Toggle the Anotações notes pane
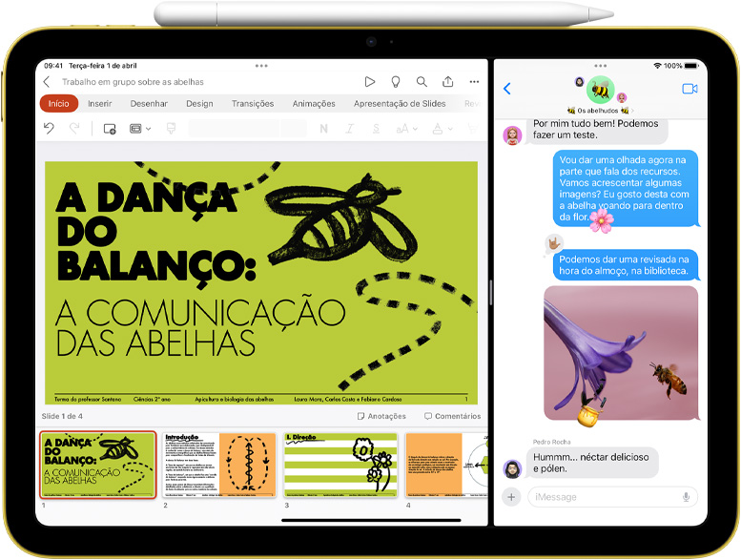The width and height of the screenshot is (741, 560). [x=381, y=416]
